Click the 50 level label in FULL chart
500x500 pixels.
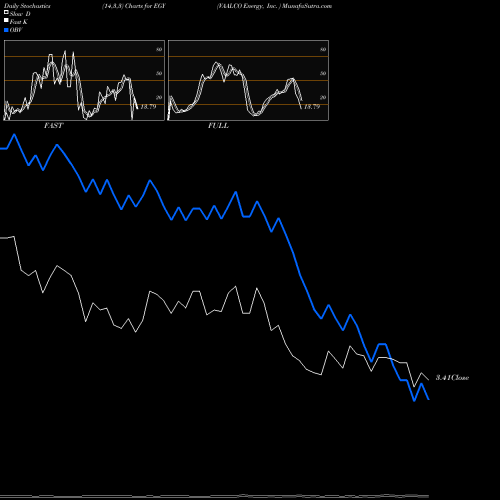(x=323, y=73)
